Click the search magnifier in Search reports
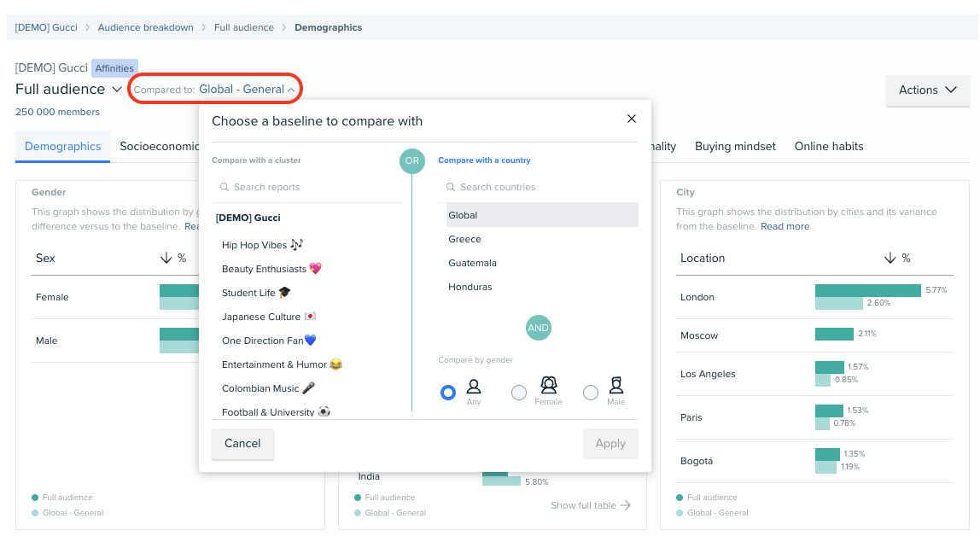Image resolution: width=980 pixels, height=536 pixels. coord(225,187)
